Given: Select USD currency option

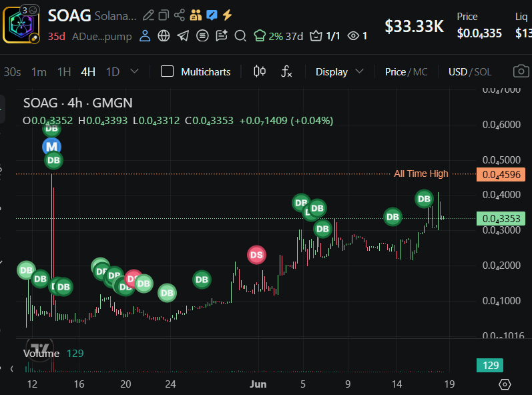Looking at the screenshot, I should point(458,72).
